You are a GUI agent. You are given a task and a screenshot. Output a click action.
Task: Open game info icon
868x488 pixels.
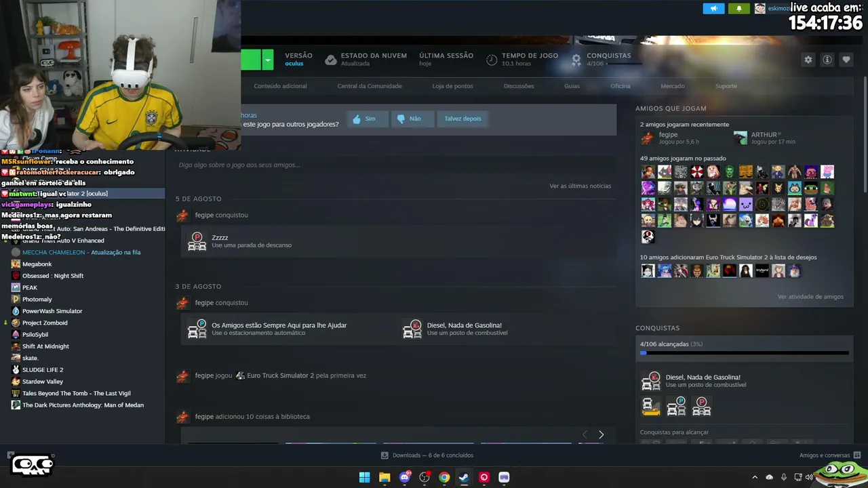tap(827, 60)
